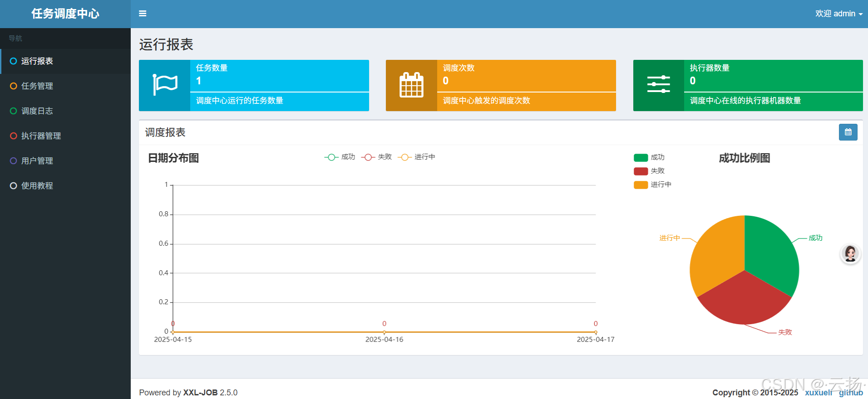The height and width of the screenshot is (399, 868).
Task: Toggle the hamburger sidebar menu icon
Action: 143,14
